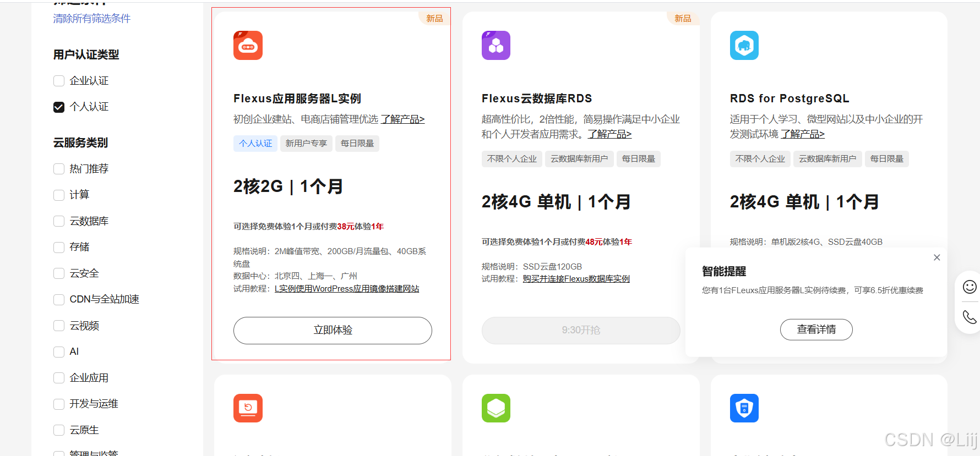Enable the CDN与全站加速 checkbox

click(59, 299)
